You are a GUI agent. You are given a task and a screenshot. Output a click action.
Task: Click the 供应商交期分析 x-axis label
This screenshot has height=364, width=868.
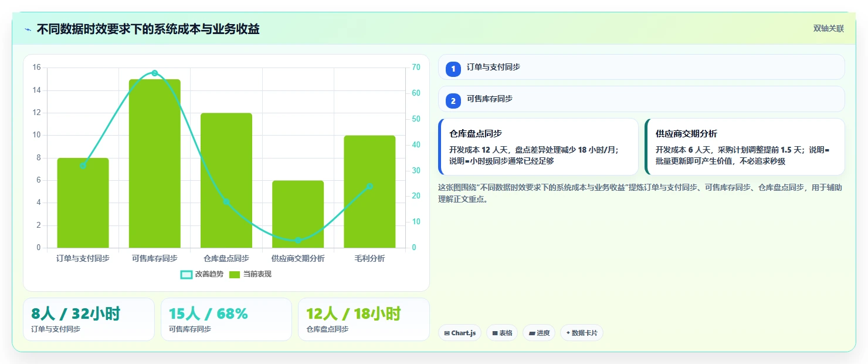click(x=298, y=258)
